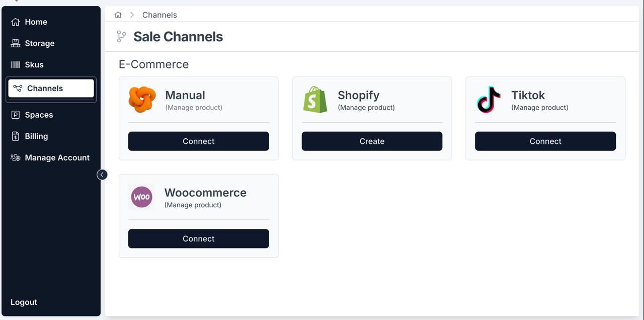Click the Billing invoice icon

click(x=16, y=136)
